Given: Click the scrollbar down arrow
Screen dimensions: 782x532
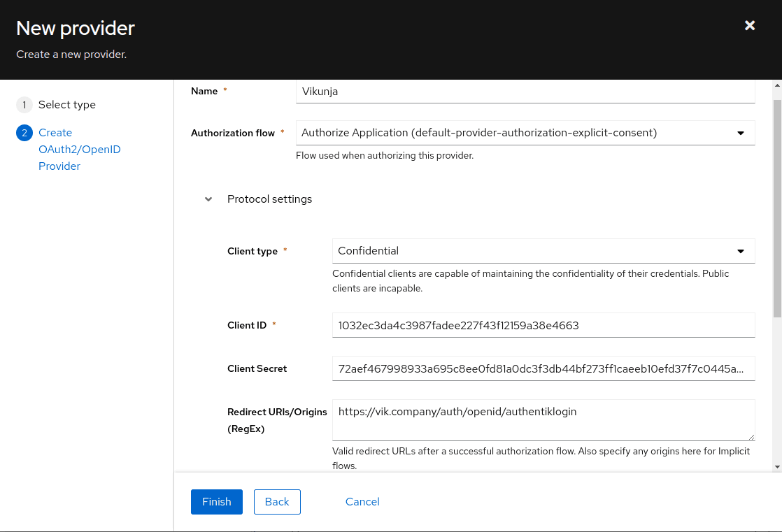Looking at the screenshot, I should coord(777,466).
